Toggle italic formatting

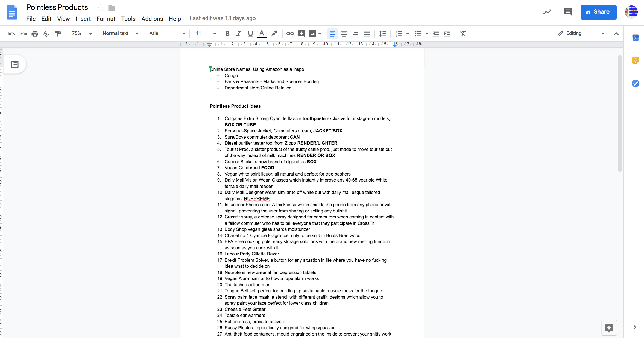pyautogui.click(x=239, y=34)
